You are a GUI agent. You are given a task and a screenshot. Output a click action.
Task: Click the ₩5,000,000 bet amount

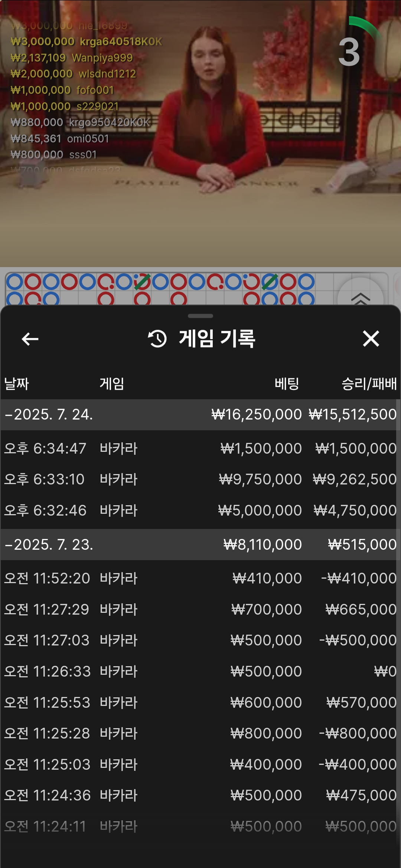[x=260, y=510]
